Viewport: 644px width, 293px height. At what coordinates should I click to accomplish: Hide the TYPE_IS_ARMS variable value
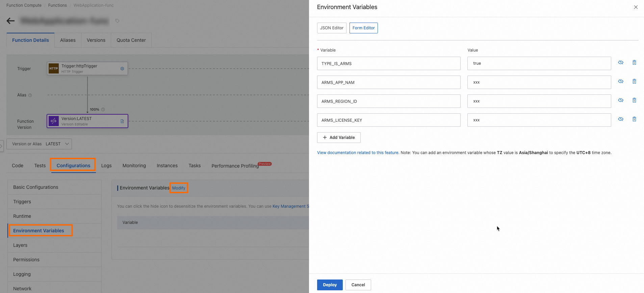[621, 63]
